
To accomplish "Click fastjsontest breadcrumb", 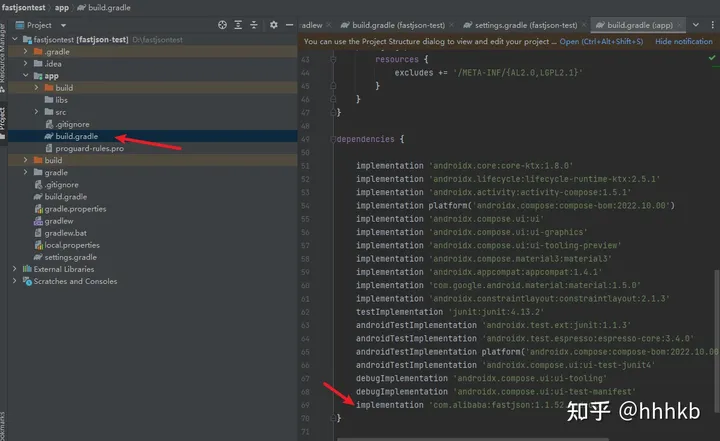I will (x=23, y=7).
